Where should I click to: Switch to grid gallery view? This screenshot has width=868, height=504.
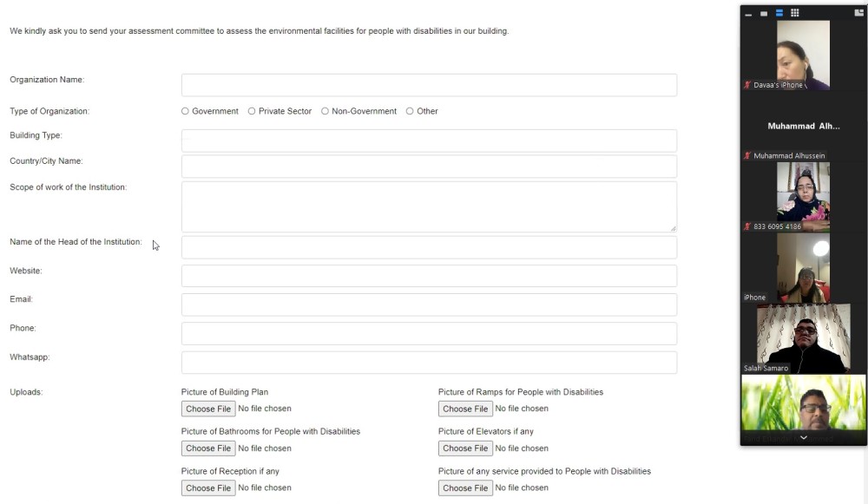coord(795,13)
